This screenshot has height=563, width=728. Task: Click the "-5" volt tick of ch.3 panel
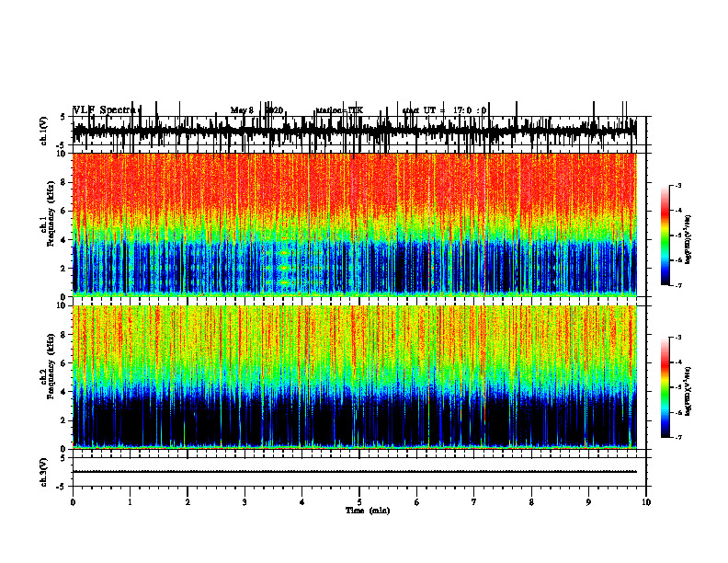62,487
